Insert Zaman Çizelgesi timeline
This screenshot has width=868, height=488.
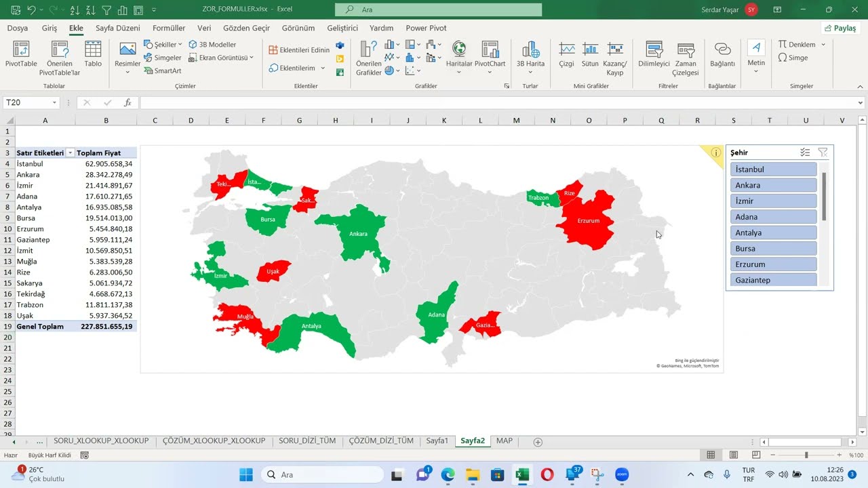686,58
